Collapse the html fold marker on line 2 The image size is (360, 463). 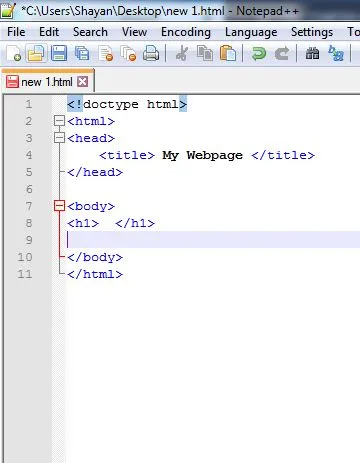(59, 121)
